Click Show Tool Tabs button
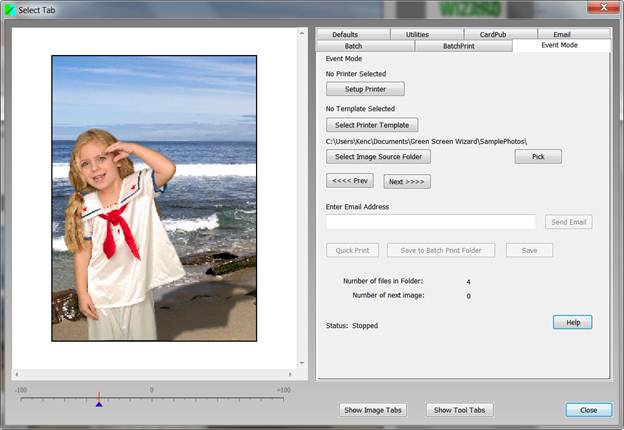Image resolution: width=624 pixels, height=430 pixels. click(x=459, y=410)
